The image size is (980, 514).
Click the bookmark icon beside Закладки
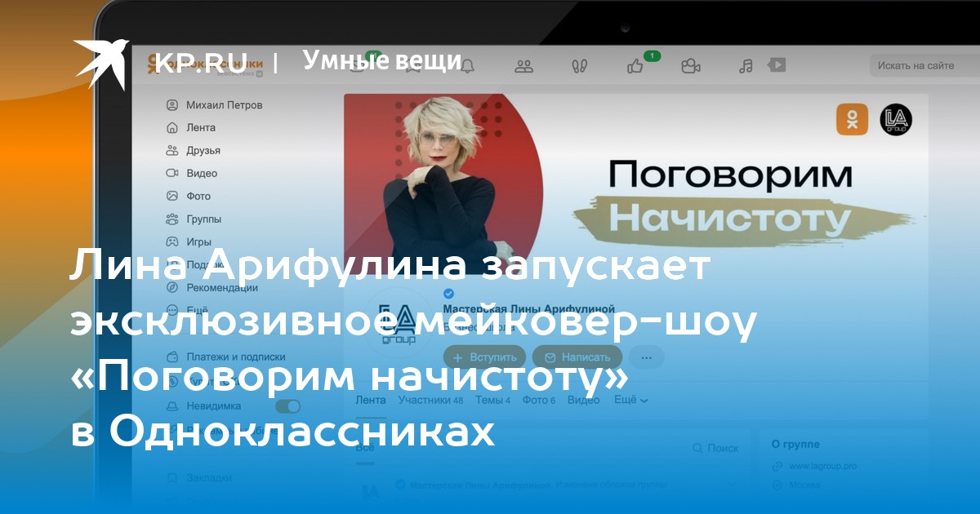pos(172,477)
